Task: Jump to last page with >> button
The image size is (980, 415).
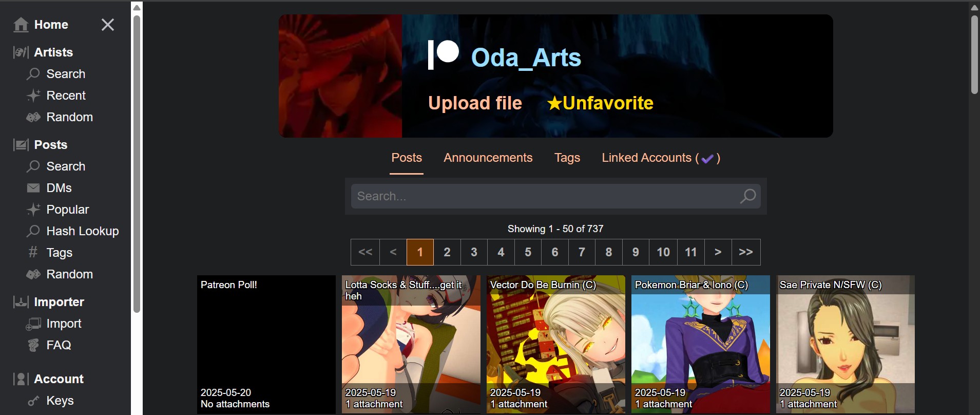Action: point(746,252)
